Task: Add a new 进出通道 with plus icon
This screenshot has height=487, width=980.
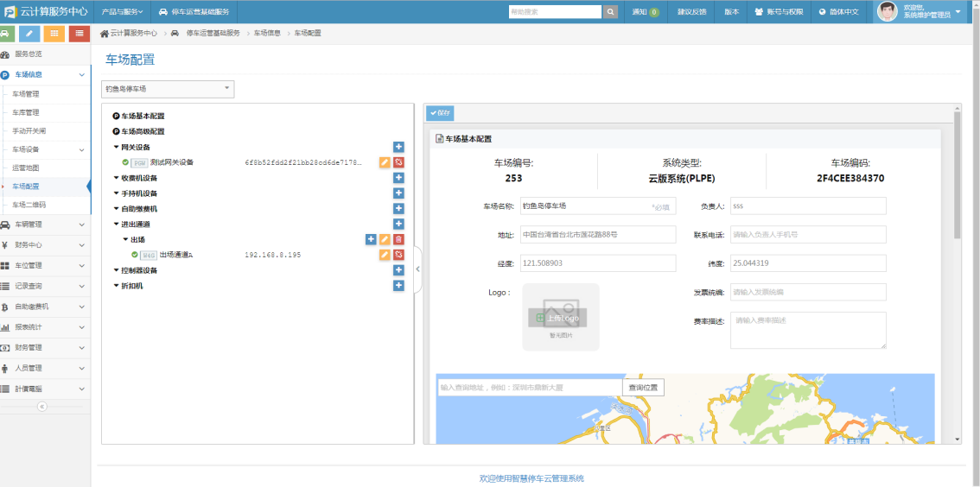Action: (398, 224)
